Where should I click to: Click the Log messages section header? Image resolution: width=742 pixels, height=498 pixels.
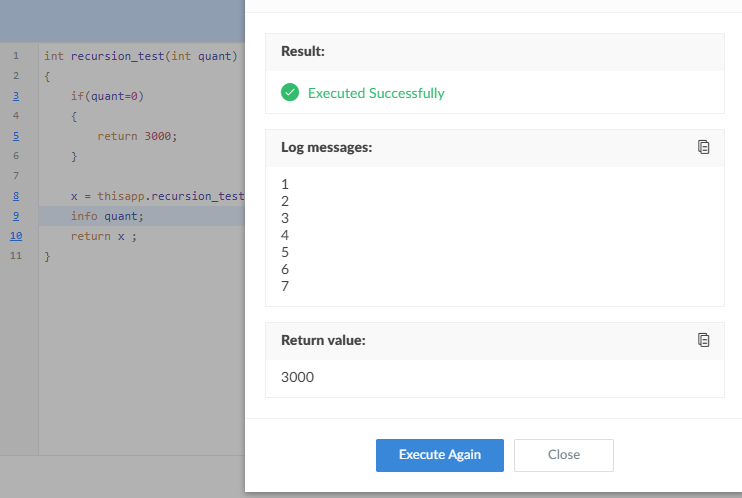[x=326, y=147]
